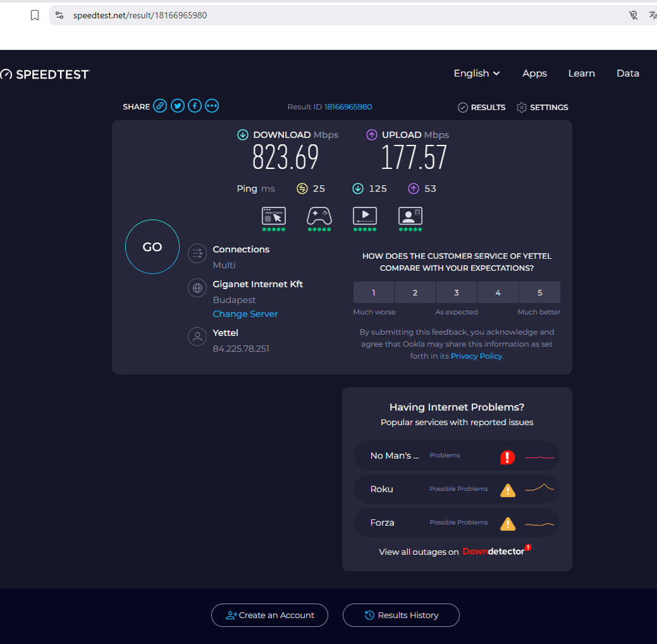Rate Yettel customer service as 2
The width and height of the screenshot is (657, 644).
click(x=415, y=292)
